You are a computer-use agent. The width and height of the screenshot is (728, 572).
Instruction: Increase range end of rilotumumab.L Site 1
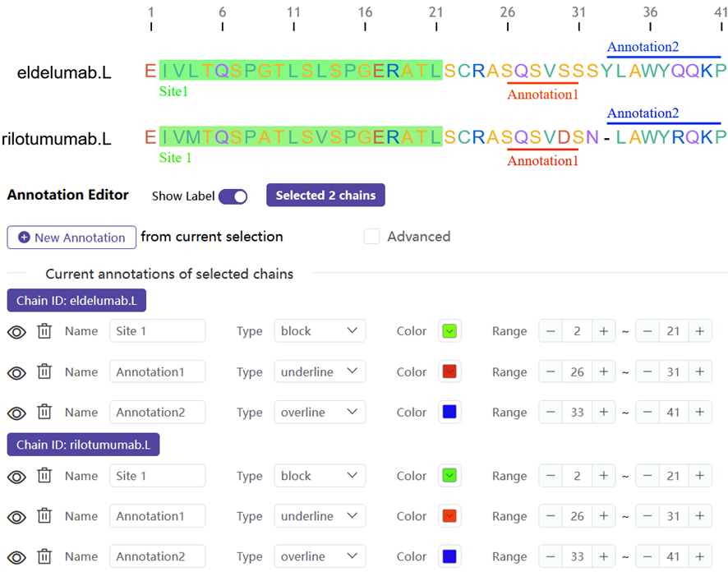click(700, 476)
